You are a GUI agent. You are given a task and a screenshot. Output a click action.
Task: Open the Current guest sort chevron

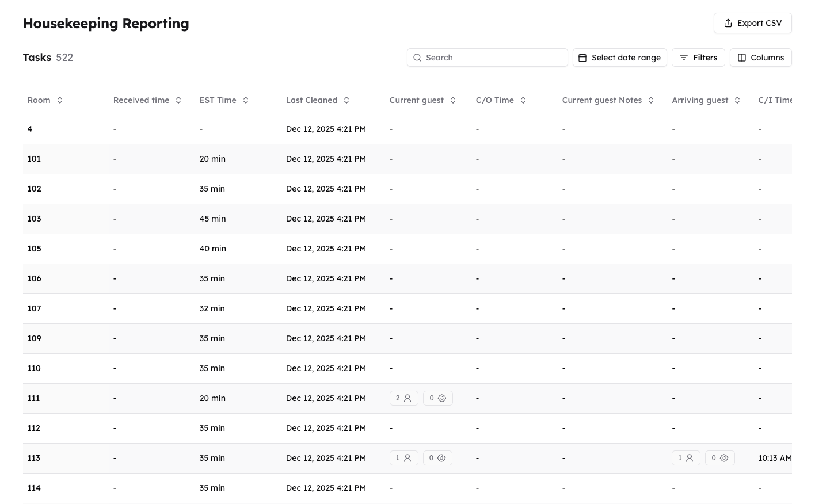[x=452, y=100]
